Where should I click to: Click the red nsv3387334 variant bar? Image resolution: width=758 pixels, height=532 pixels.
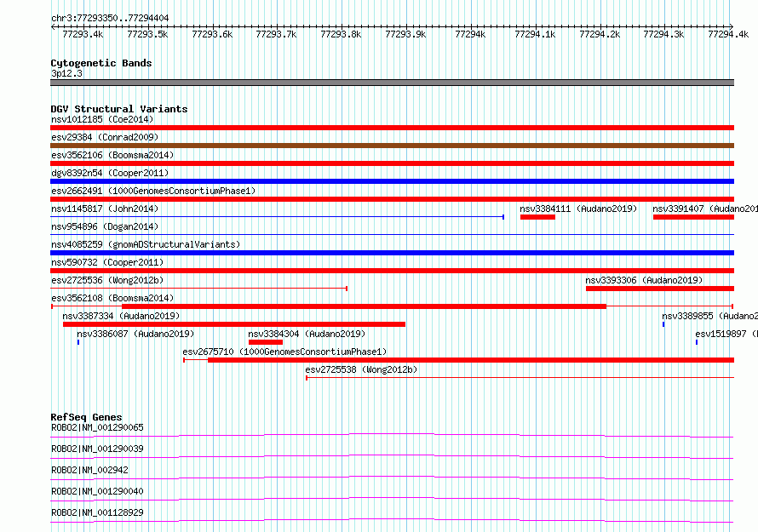[234, 324]
